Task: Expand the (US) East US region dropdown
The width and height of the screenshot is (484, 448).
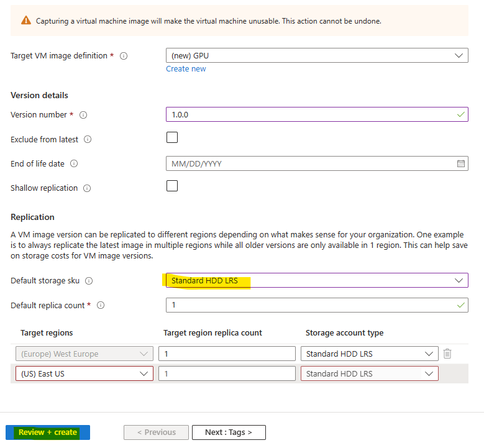Action: 84,373
